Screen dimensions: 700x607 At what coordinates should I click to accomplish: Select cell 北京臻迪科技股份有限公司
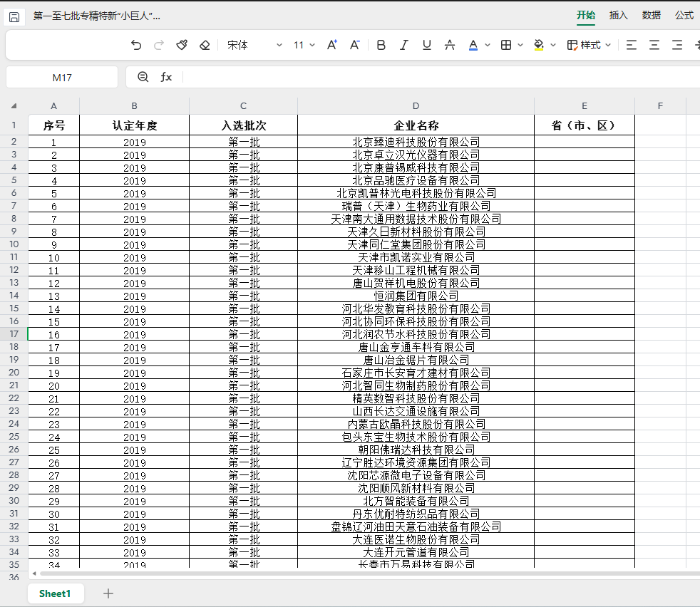pyautogui.click(x=416, y=142)
